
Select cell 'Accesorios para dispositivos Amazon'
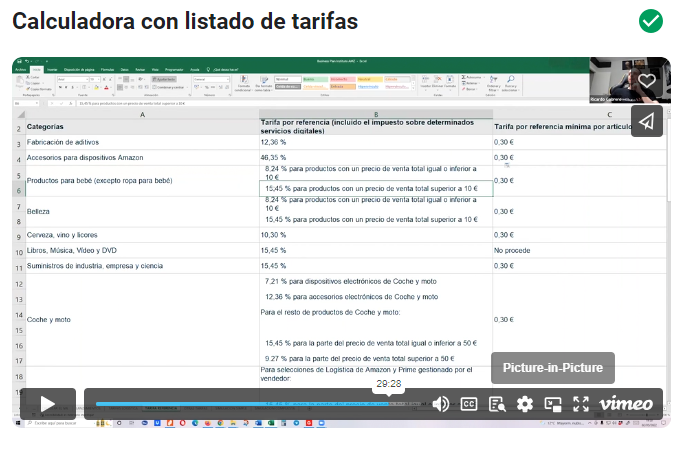coord(142,158)
